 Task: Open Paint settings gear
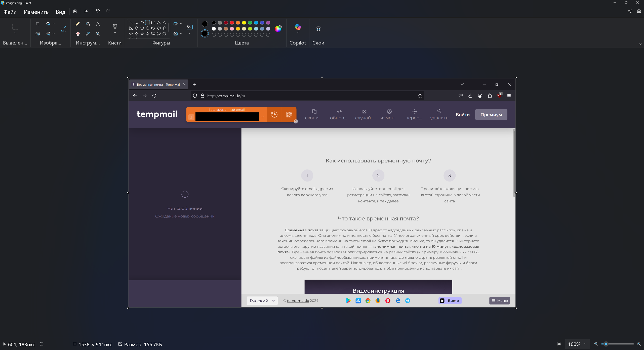click(639, 11)
